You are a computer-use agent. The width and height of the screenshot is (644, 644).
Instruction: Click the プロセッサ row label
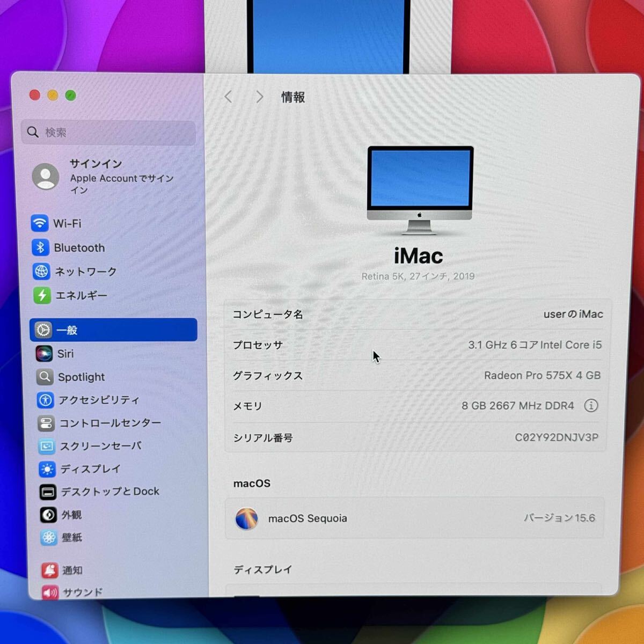pos(258,345)
